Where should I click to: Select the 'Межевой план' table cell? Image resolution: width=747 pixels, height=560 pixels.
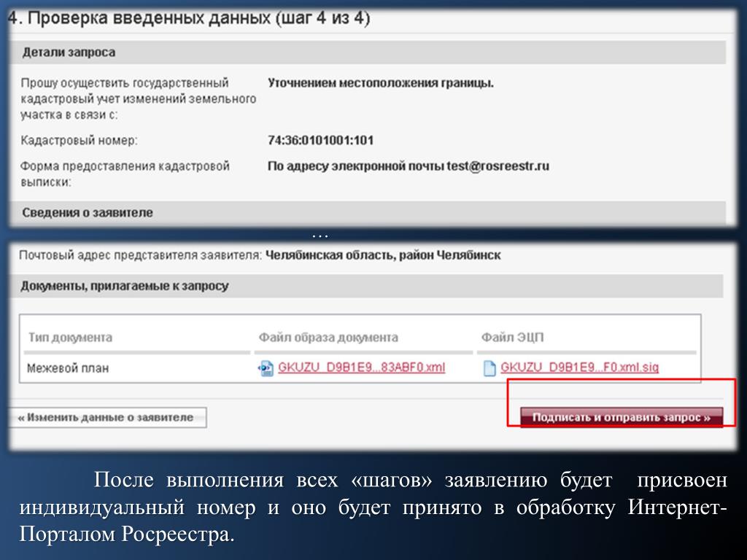tap(68, 368)
